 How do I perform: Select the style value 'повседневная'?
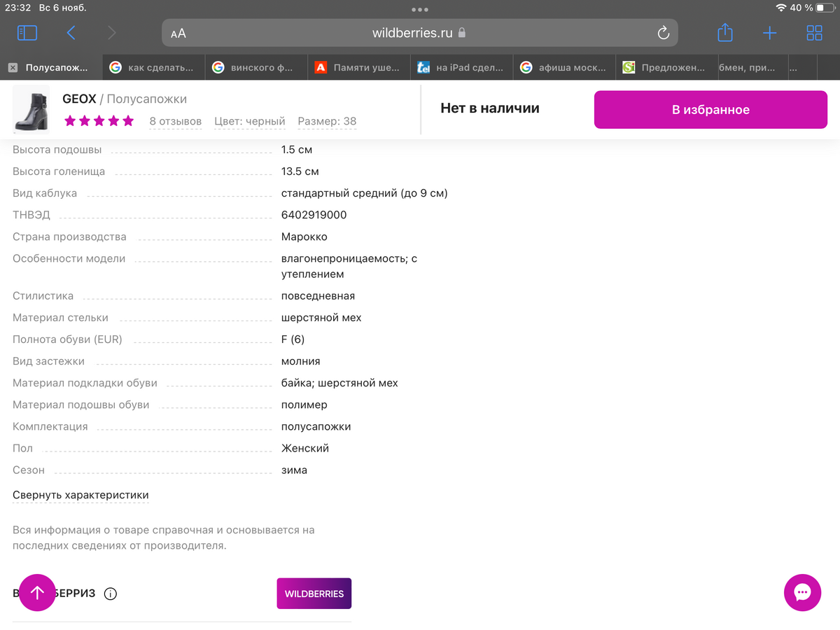[318, 296]
